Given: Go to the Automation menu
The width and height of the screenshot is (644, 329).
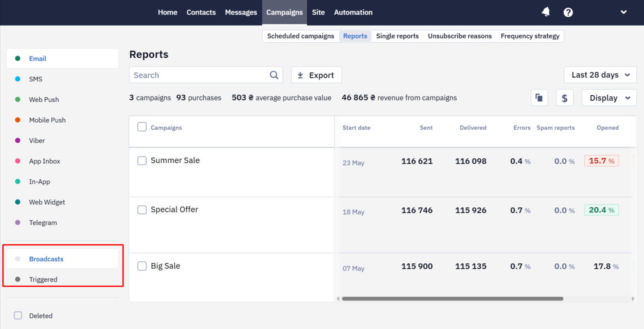Looking at the screenshot, I should point(353,12).
